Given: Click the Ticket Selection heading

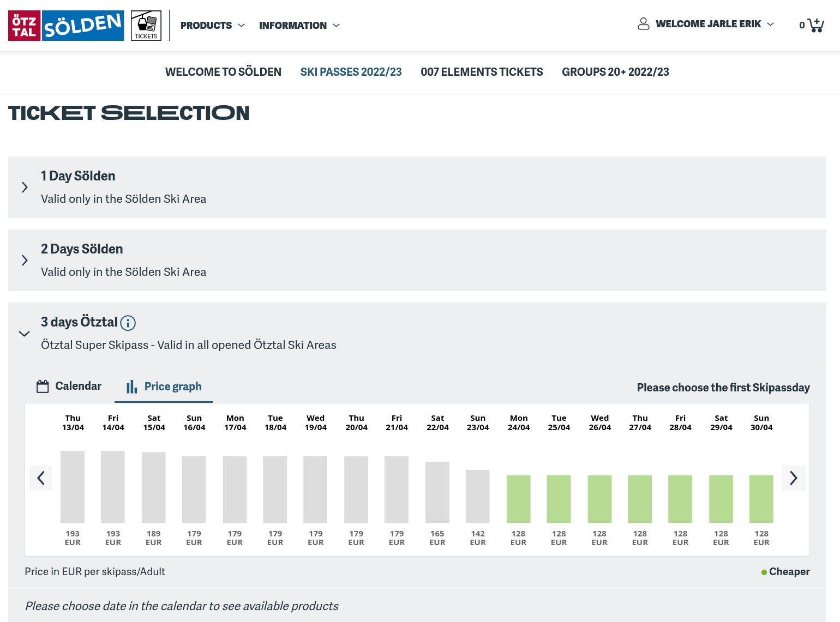Looking at the screenshot, I should [x=129, y=113].
